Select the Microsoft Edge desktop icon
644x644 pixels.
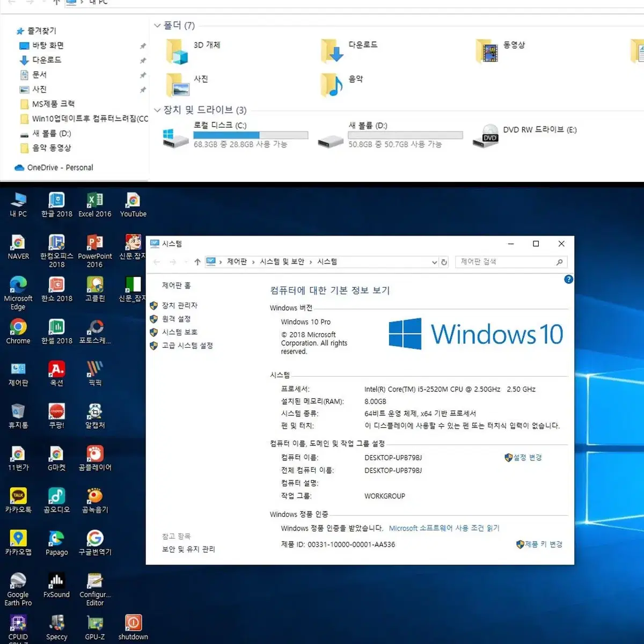coord(18,294)
